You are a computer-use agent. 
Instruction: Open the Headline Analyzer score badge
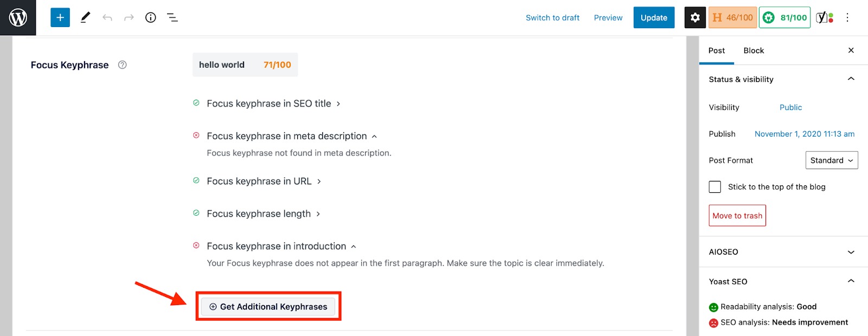tap(732, 17)
